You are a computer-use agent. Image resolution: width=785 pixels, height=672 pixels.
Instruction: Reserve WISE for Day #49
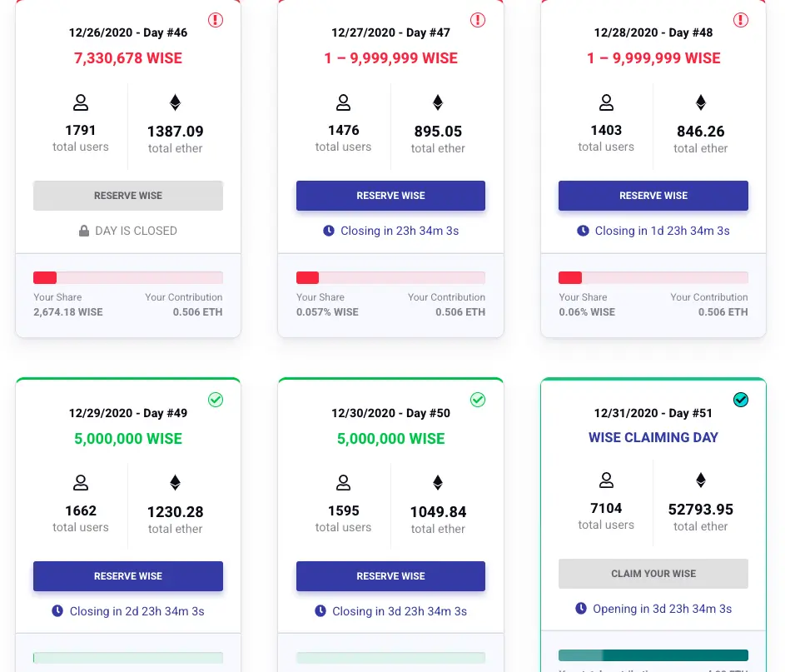(x=128, y=576)
